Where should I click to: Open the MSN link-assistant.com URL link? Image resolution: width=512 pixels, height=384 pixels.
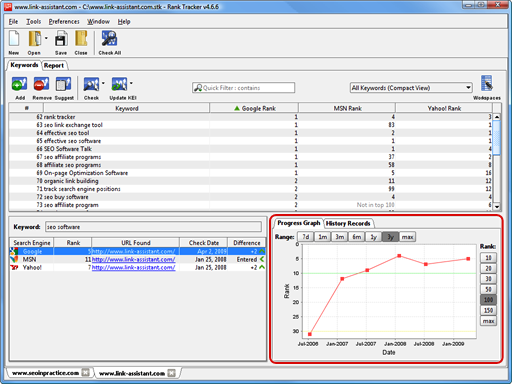[133, 259]
